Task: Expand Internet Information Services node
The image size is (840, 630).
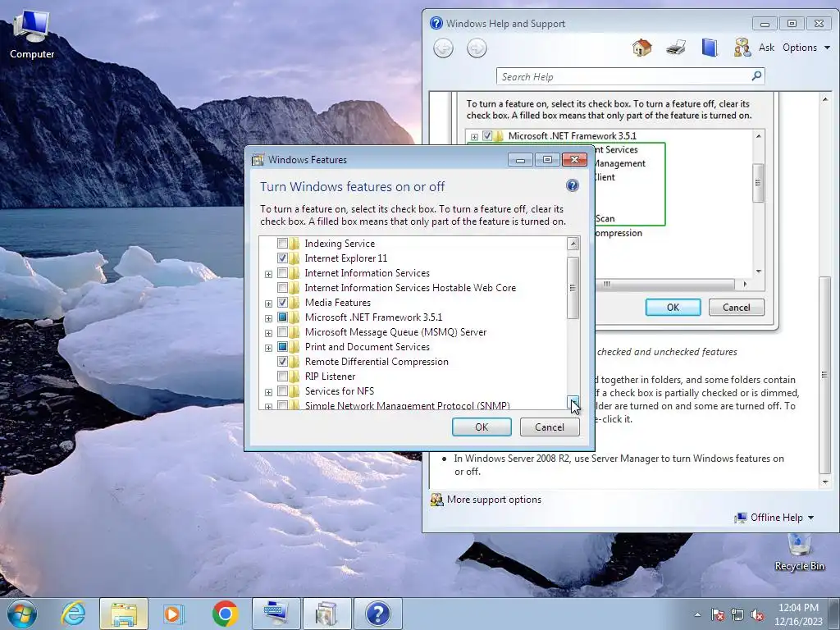Action: 268,274
